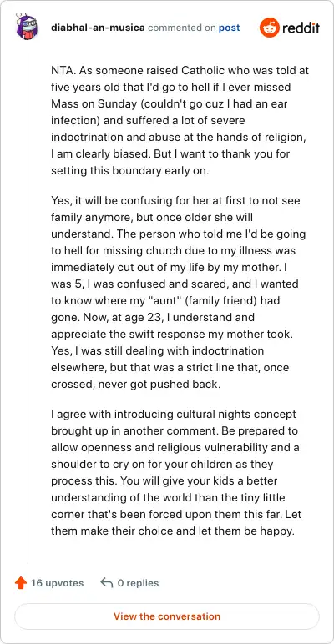Open diabhal-an-musica's profile link
Viewport: 334px width, 644px height.
98,28
